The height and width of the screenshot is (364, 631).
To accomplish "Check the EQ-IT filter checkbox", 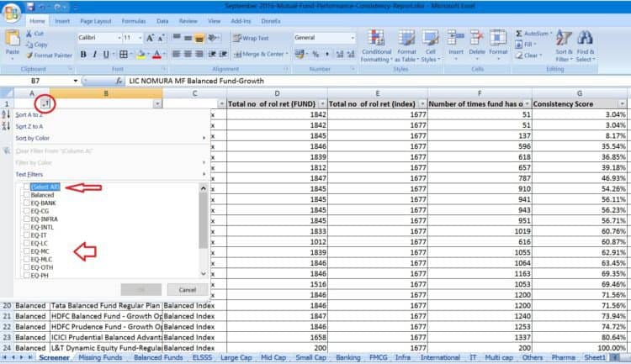I will coord(27,235).
